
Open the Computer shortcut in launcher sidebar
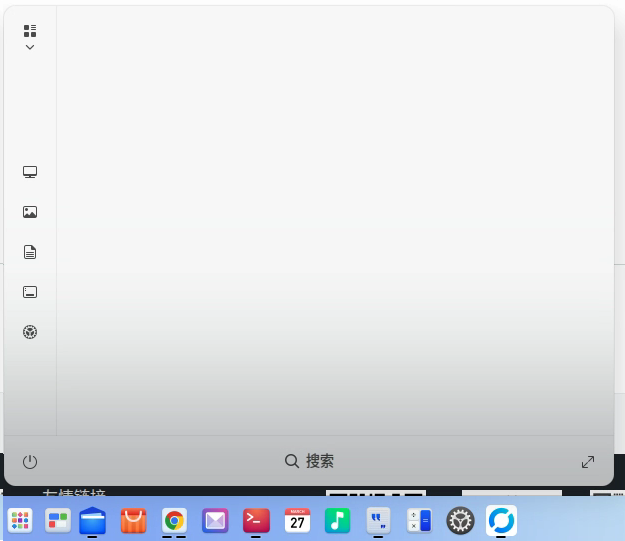pos(30,172)
